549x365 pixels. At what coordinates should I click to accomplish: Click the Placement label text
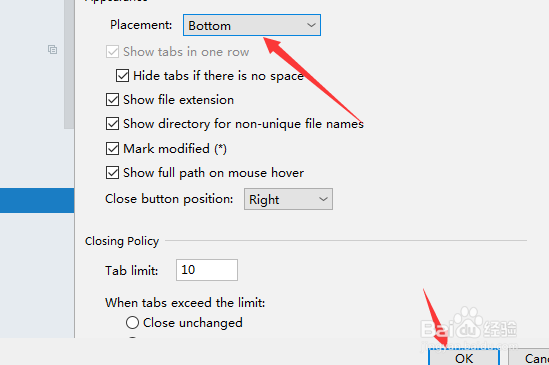[x=141, y=25]
